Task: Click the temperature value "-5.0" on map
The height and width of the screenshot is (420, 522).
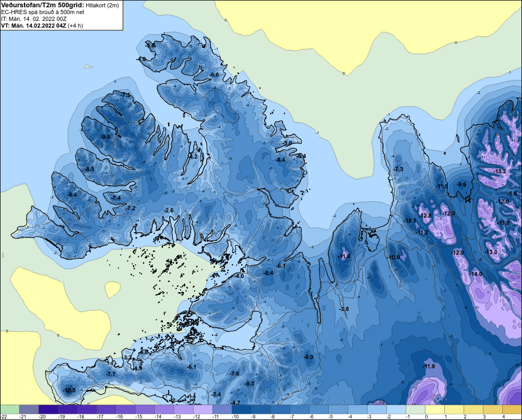Action: (x=287, y=143)
